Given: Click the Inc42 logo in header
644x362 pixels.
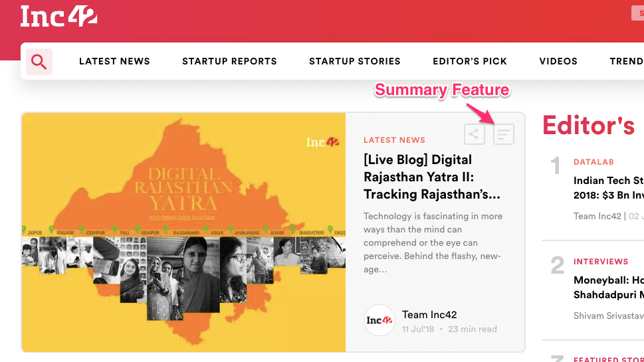Looking at the screenshot, I should [59, 17].
